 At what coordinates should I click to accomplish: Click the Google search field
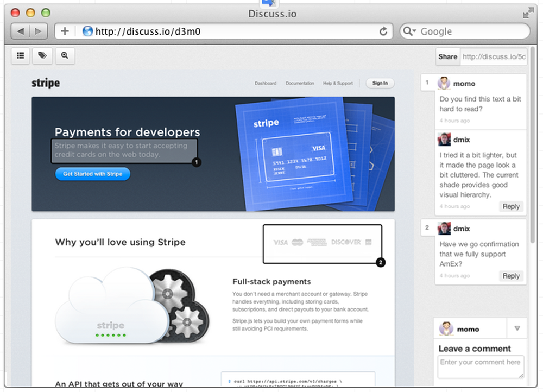click(465, 31)
